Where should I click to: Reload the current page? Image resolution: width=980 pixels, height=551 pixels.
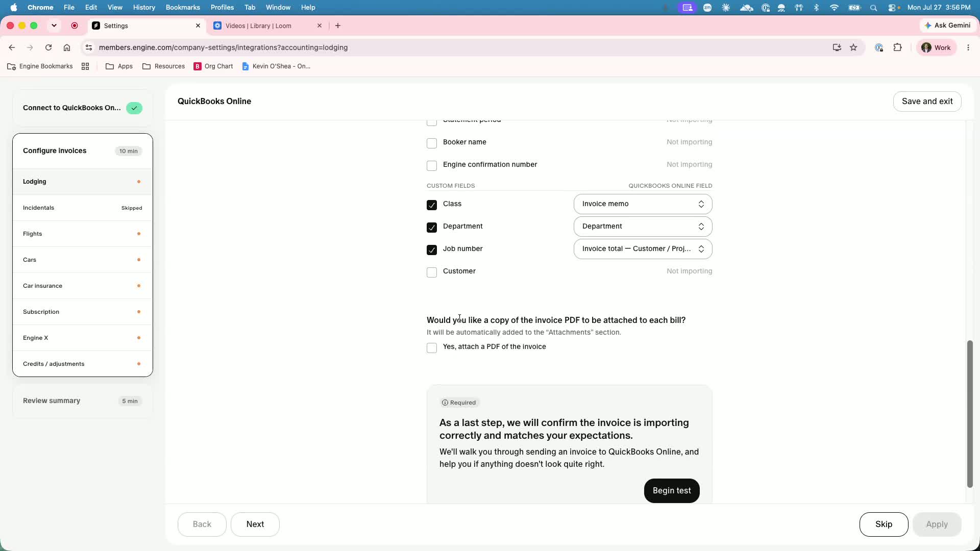pos(48,47)
